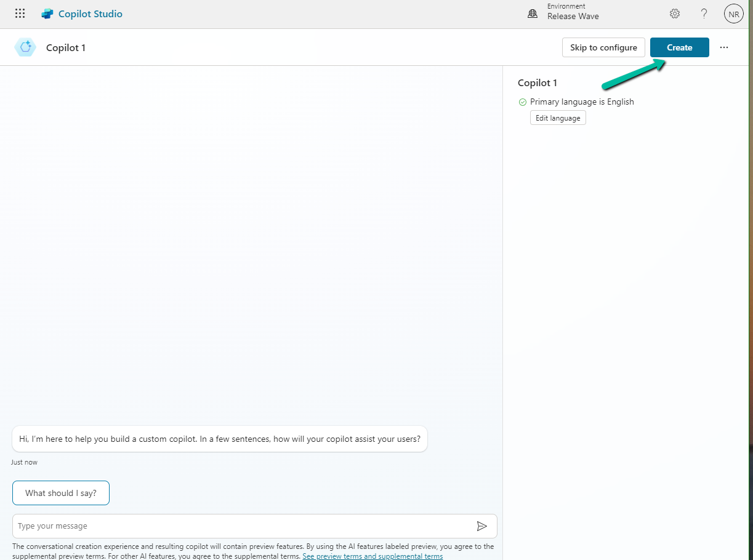Open the Environment picker icon
Screen dimensions: 753x560
tap(532, 12)
